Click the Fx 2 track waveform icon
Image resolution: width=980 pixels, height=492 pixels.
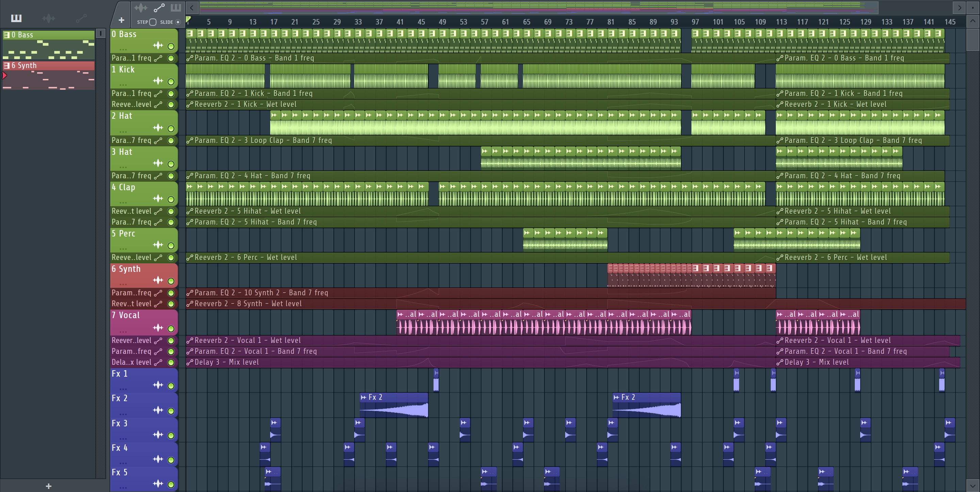(158, 410)
